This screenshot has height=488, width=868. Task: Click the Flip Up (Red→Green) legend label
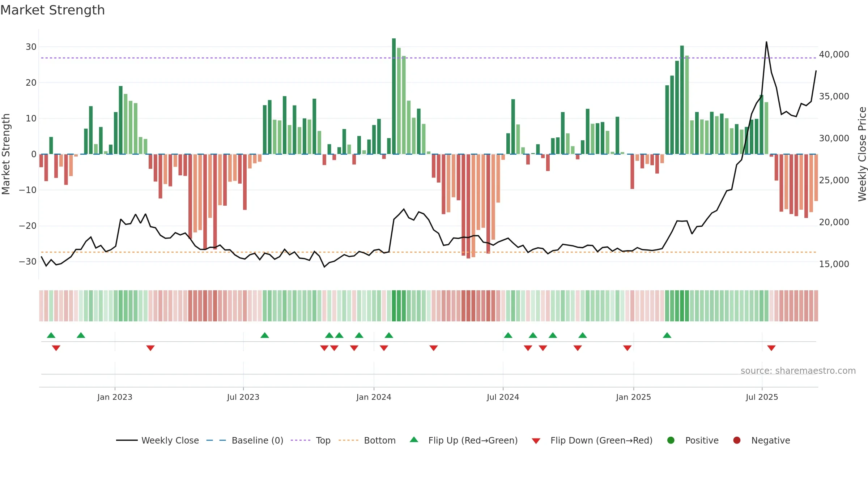click(x=473, y=440)
